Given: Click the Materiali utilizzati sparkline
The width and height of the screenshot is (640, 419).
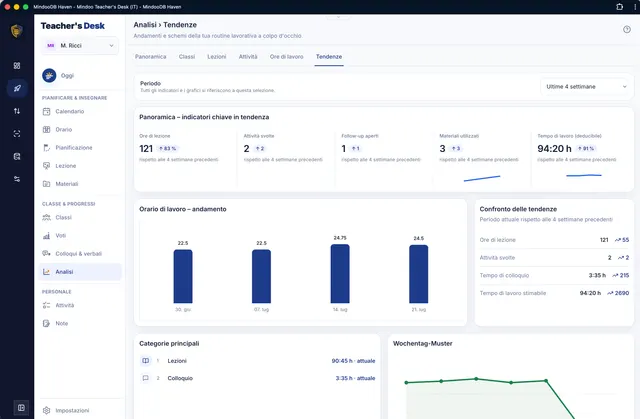Looking at the screenshot, I should (482, 178).
